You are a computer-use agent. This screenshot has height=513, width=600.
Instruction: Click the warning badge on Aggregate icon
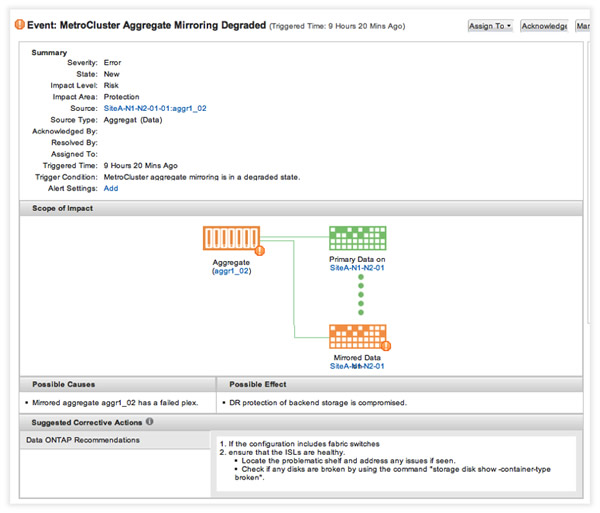[x=259, y=251]
